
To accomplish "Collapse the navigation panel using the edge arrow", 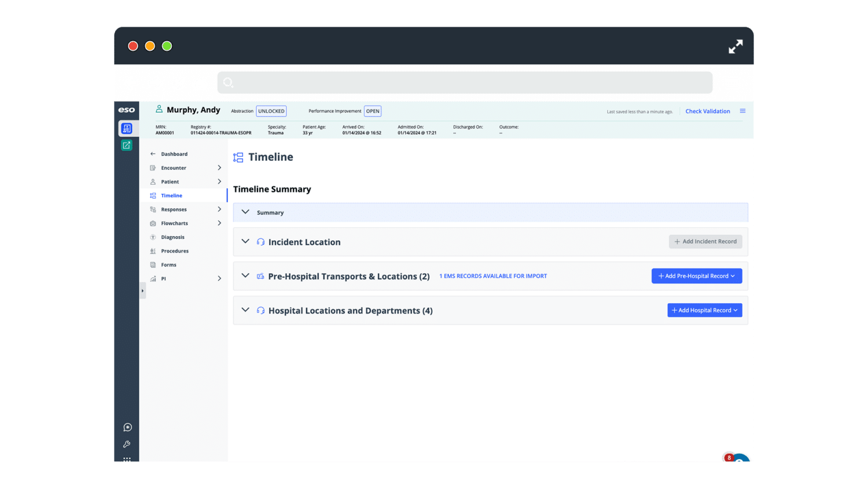I will pyautogui.click(x=142, y=290).
